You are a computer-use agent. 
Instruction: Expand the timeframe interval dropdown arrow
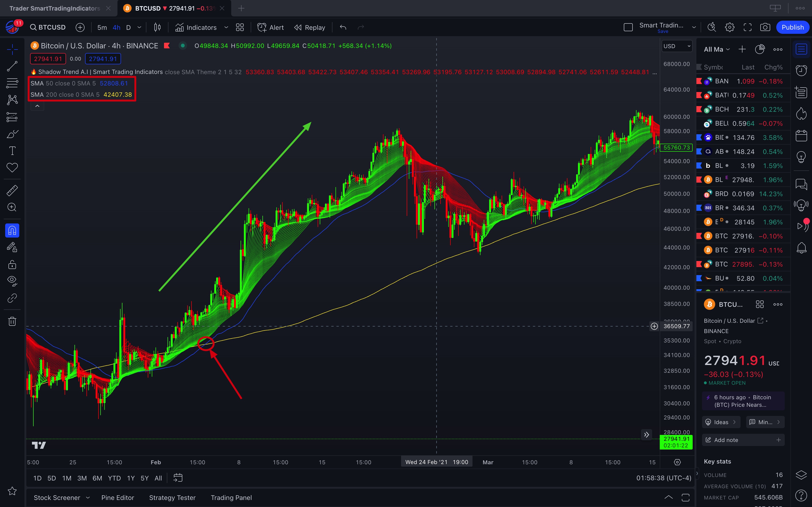139,27
